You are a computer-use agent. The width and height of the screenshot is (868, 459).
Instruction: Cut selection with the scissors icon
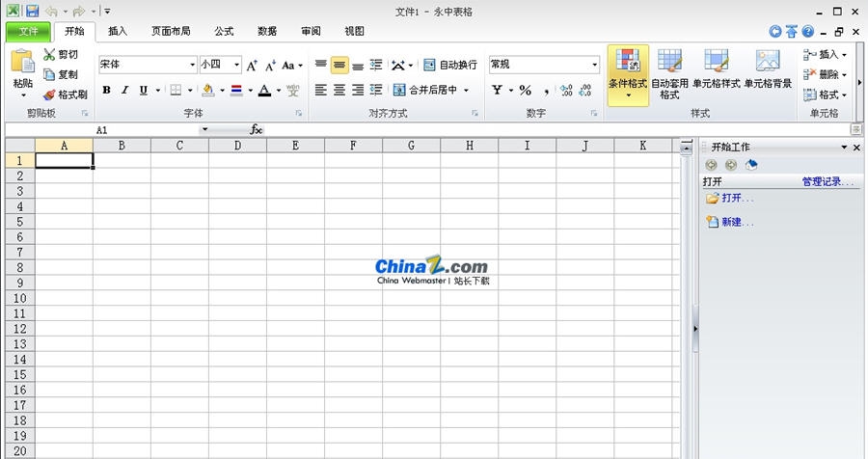click(x=49, y=54)
